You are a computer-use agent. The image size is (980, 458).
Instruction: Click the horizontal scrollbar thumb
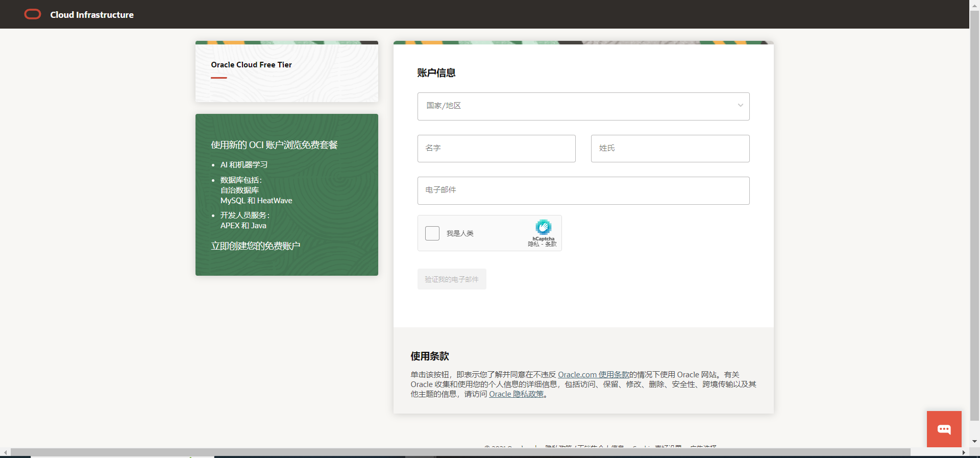pos(460,453)
